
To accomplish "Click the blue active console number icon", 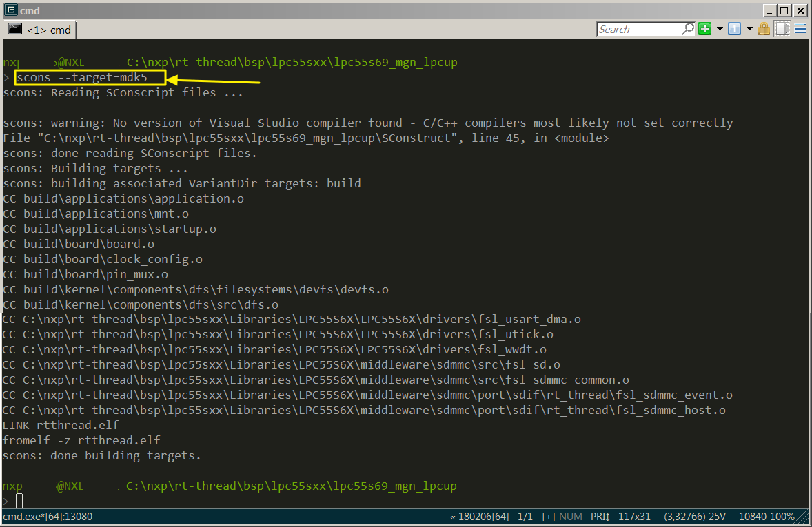I will [734, 29].
